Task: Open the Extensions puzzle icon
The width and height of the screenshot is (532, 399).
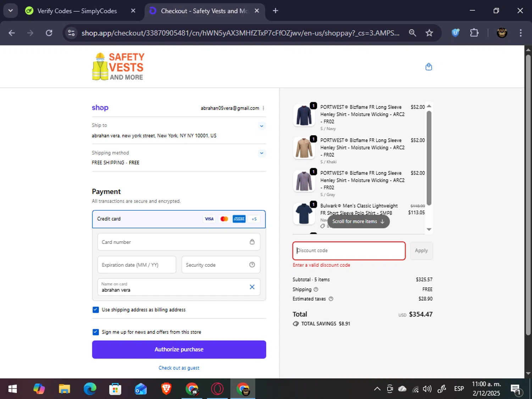Action: 474,33
